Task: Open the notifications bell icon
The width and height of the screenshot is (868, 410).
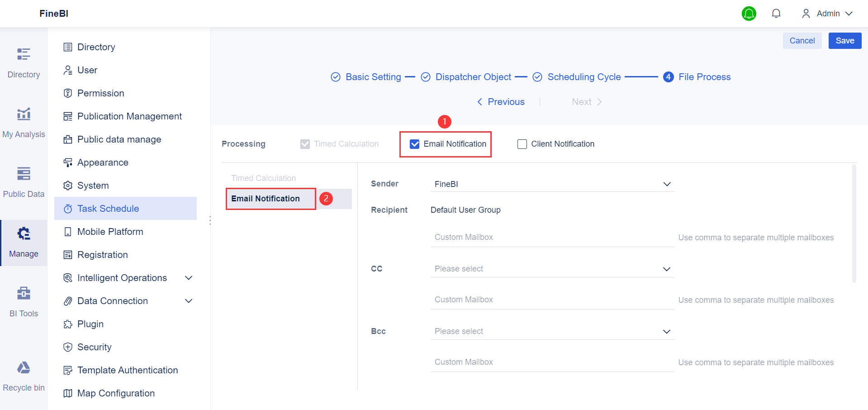Action: (776, 14)
